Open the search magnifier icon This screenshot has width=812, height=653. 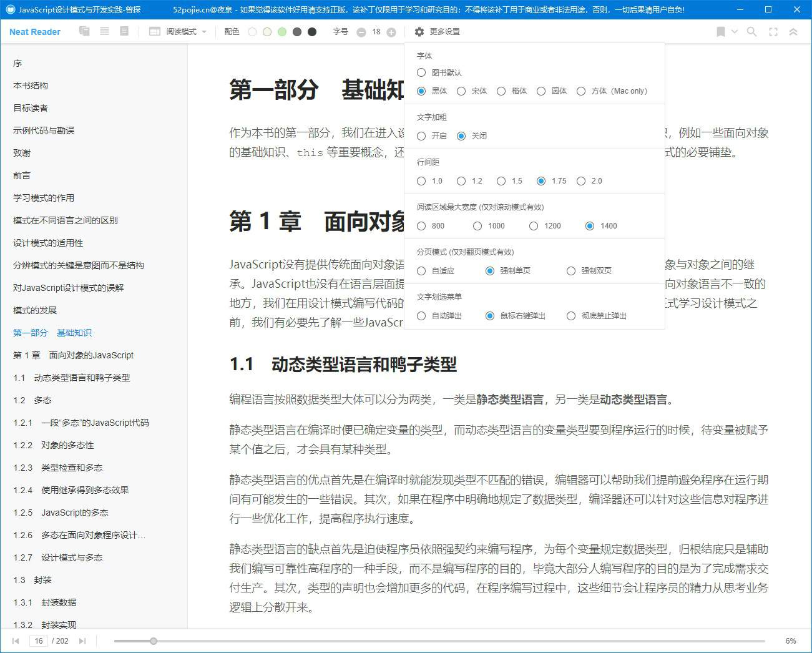pos(752,32)
